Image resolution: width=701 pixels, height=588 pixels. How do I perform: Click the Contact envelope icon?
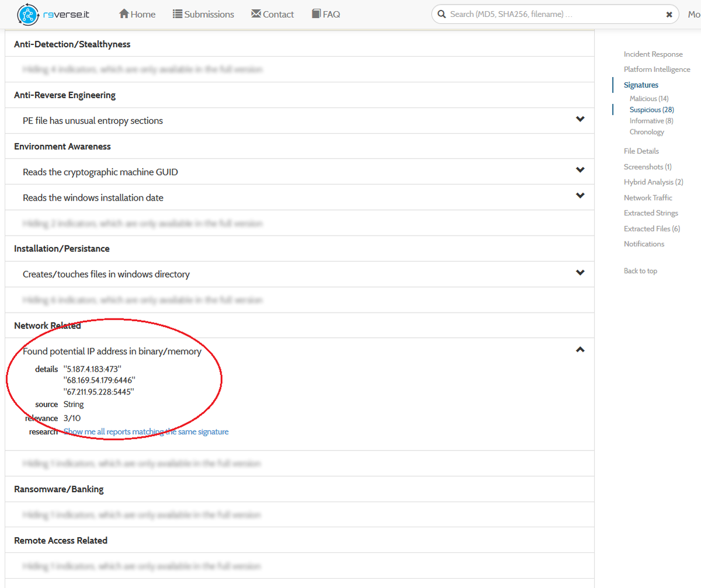256,13
